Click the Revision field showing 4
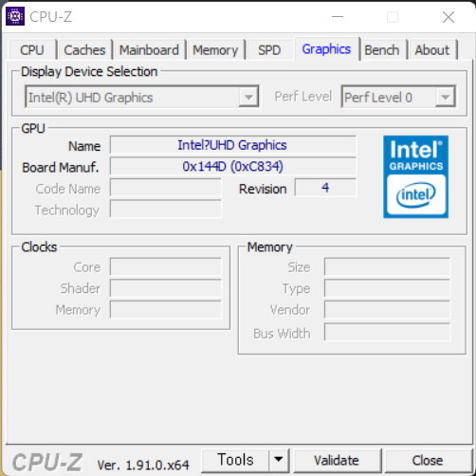Image resolution: width=476 pixels, height=476 pixels. coord(325,188)
